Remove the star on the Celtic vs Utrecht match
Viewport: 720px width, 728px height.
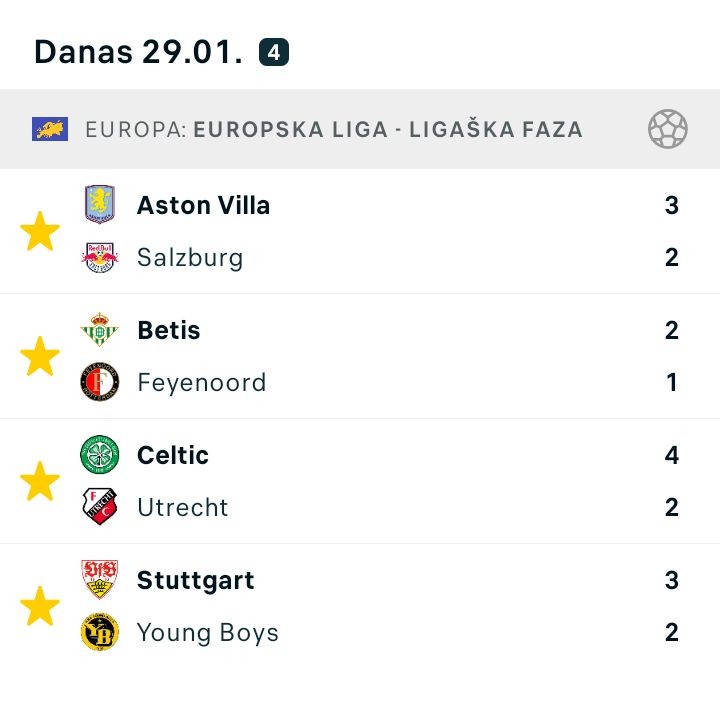tap(40, 482)
